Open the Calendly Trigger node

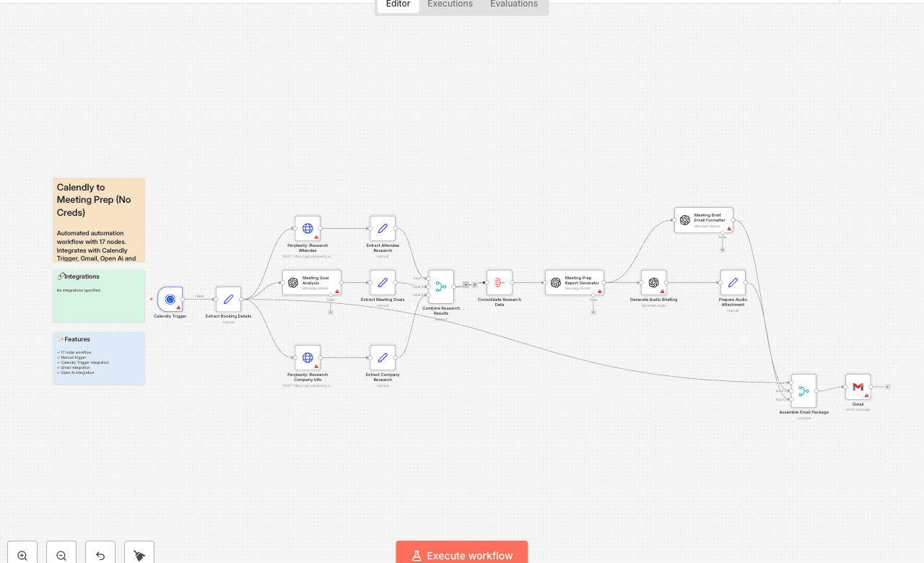[x=170, y=299]
